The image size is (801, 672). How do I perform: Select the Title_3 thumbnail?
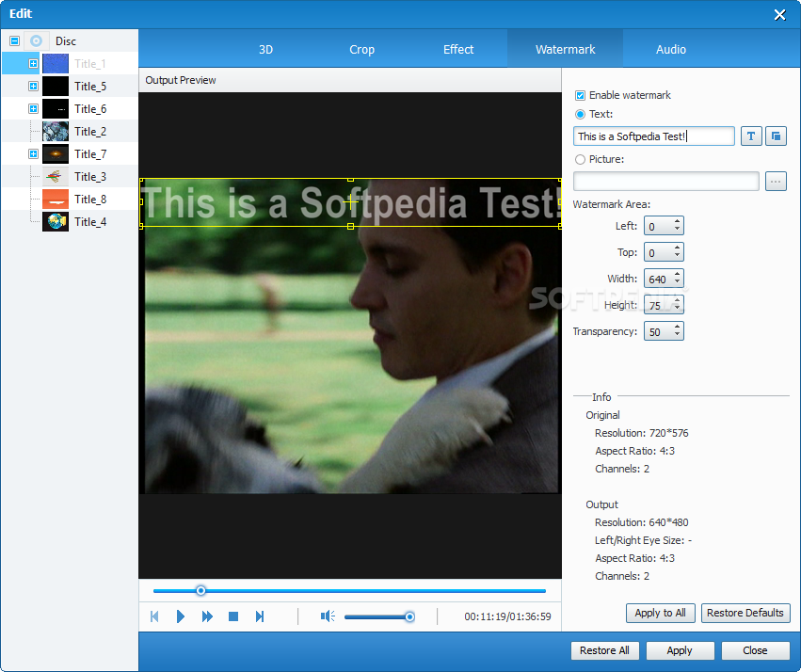[56, 177]
